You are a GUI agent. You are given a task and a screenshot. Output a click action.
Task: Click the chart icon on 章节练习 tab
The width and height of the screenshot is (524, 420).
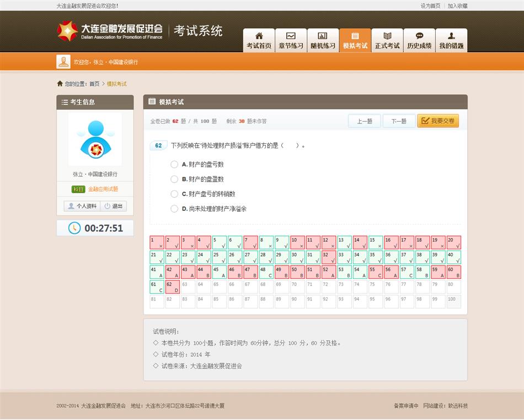pyautogui.click(x=291, y=36)
